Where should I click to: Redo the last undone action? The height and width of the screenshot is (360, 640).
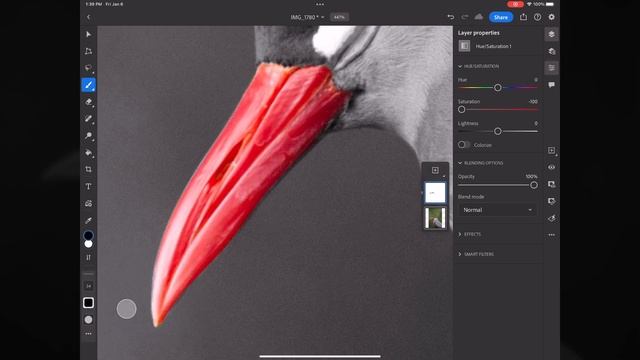point(464,17)
